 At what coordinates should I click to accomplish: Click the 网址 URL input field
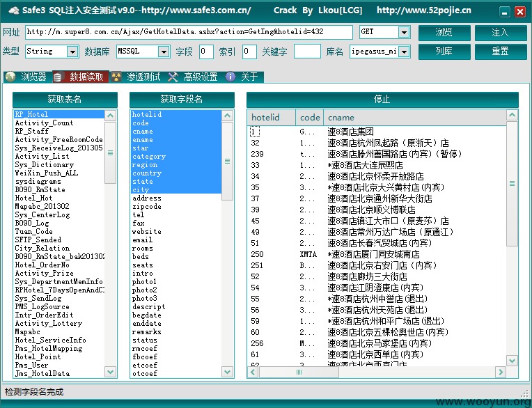pos(189,32)
